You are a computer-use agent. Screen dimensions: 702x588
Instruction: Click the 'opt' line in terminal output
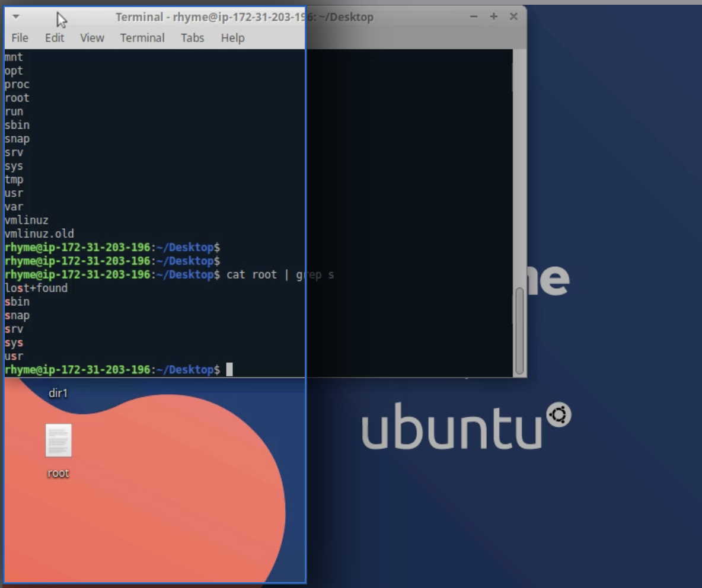14,71
